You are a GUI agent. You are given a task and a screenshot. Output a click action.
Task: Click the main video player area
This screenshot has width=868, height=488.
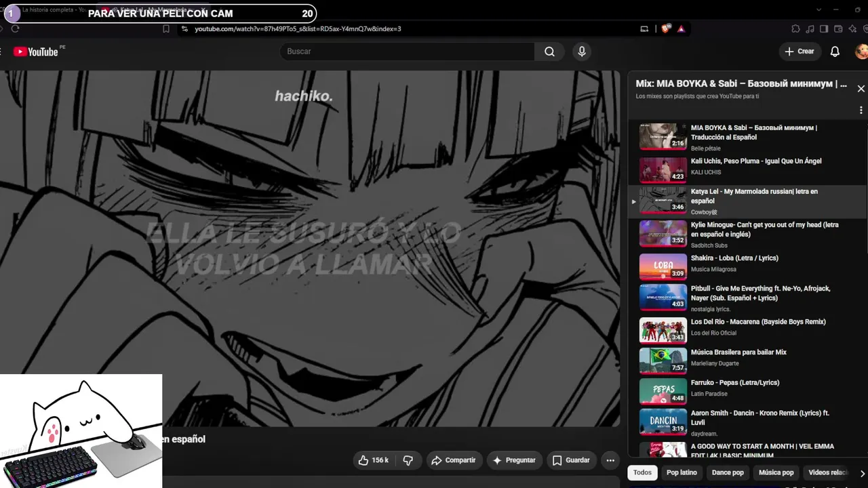(310, 249)
